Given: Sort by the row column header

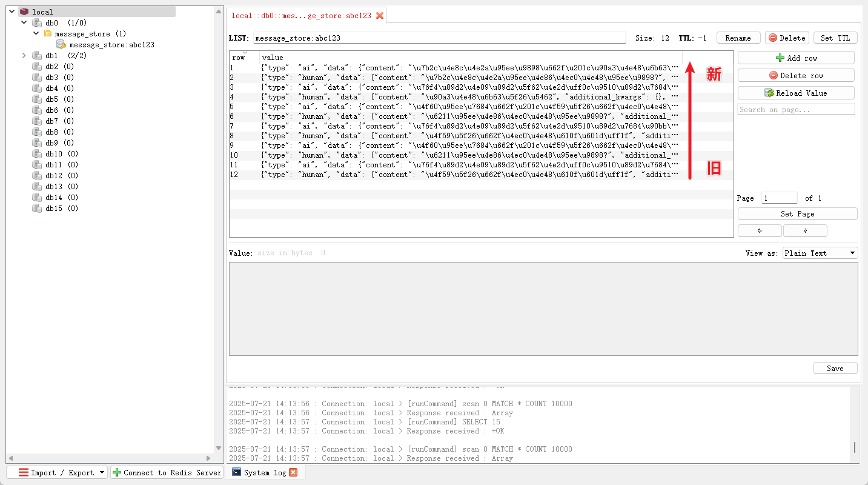Looking at the screenshot, I should tap(244, 58).
